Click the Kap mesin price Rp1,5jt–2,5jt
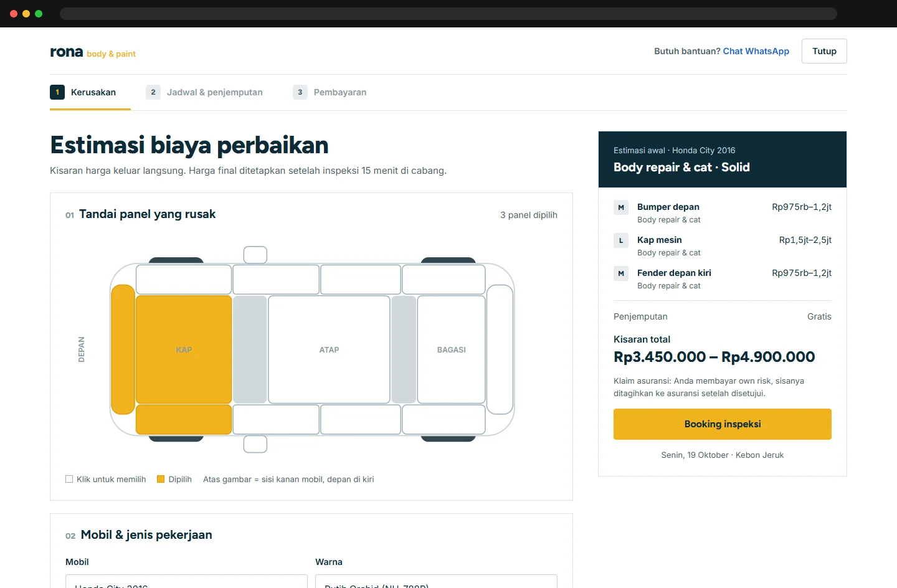The width and height of the screenshot is (897, 588). click(805, 240)
